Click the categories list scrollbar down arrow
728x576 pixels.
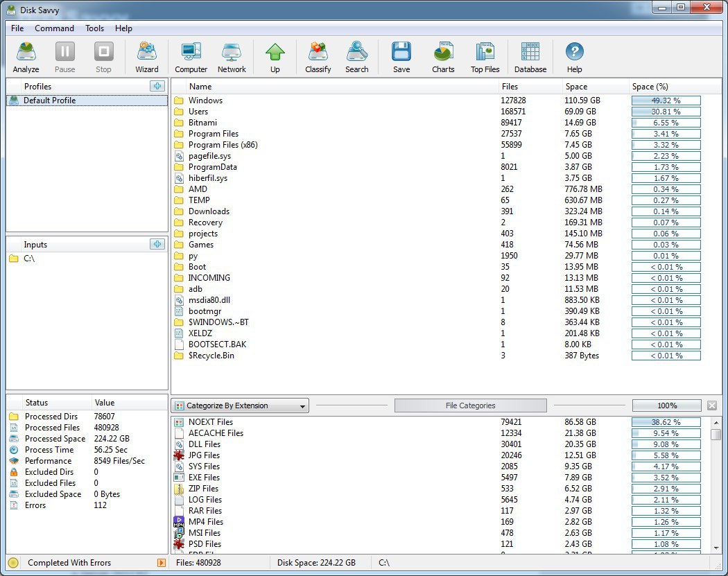(x=716, y=548)
